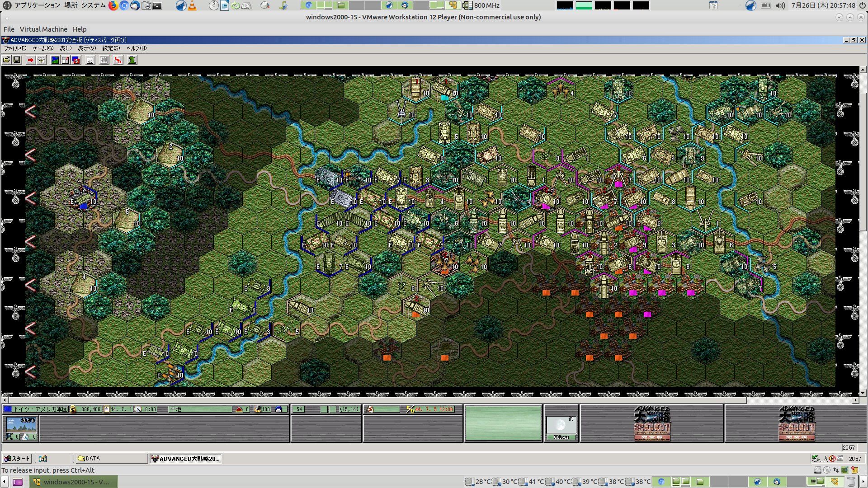Screen dimensions: 868x488
Task: Click the 28 °C temperature sensor reading
Action: pos(478,482)
